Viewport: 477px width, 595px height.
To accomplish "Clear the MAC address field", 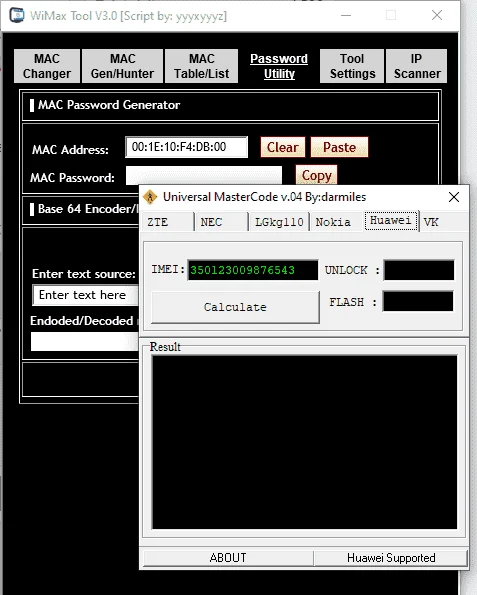I will pyautogui.click(x=283, y=147).
